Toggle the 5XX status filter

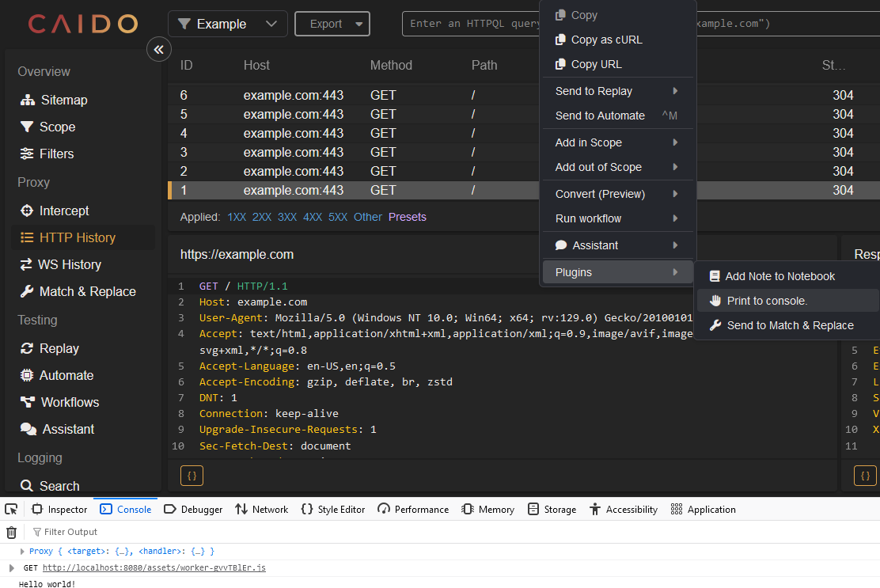pos(337,216)
